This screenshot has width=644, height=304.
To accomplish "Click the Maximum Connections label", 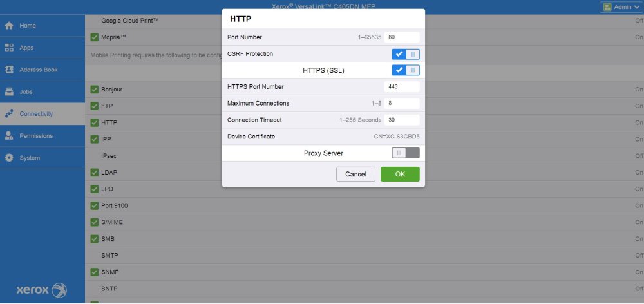I will point(258,104).
